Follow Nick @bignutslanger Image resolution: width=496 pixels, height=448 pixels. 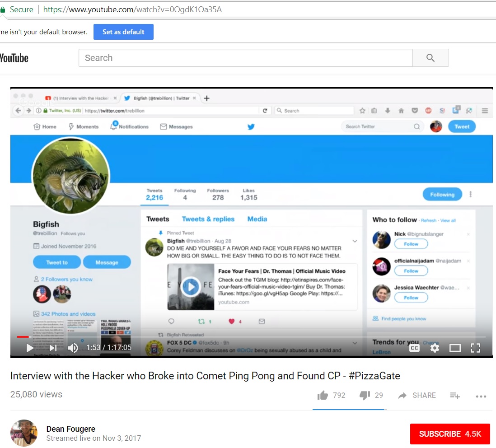[411, 244]
